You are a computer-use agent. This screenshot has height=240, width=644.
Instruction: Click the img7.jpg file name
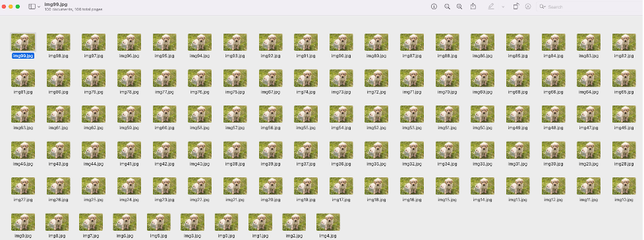(x=91, y=236)
